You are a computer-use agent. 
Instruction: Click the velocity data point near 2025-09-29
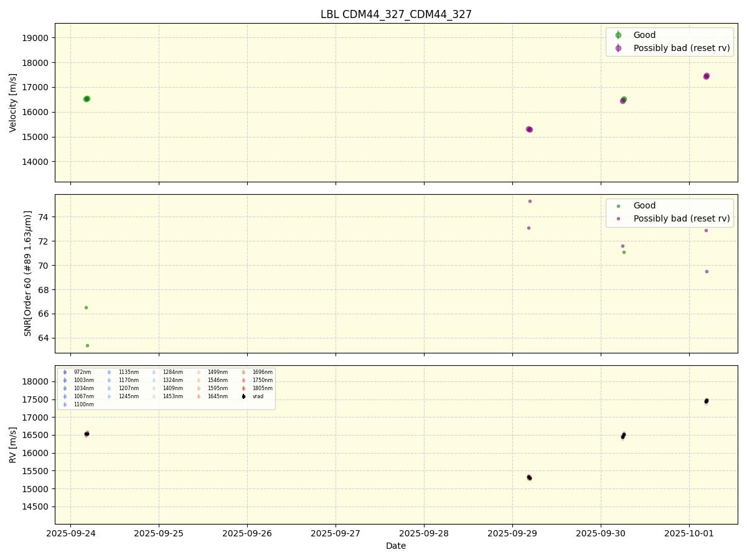[529, 129]
